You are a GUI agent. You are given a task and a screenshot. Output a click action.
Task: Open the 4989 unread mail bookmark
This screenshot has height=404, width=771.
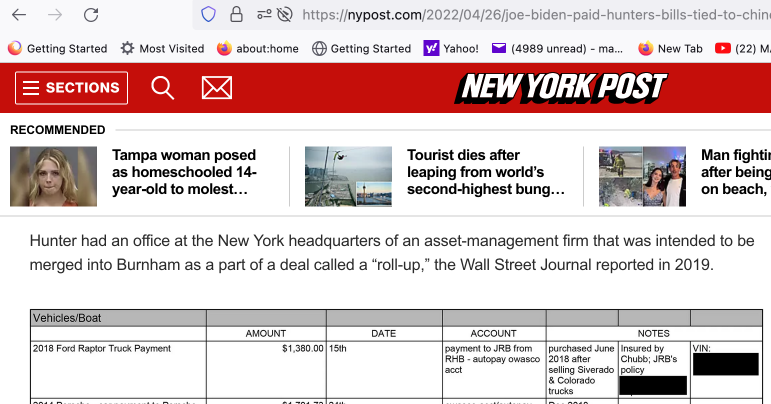557,48
